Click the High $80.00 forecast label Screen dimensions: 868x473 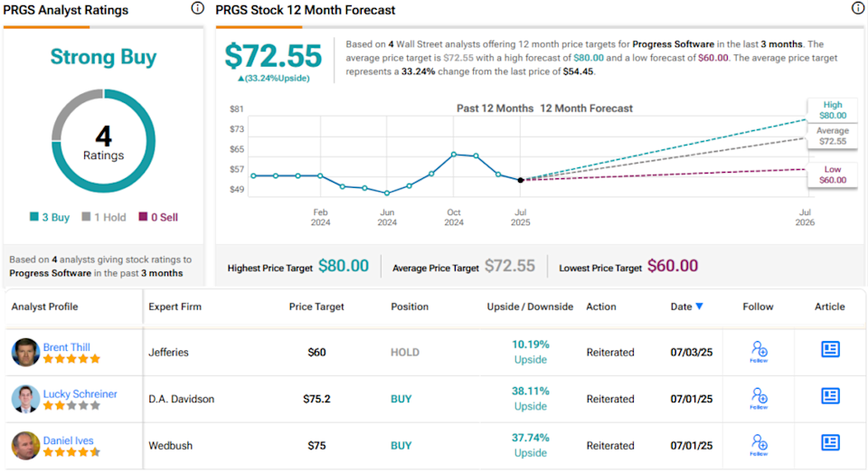(833, 109)
